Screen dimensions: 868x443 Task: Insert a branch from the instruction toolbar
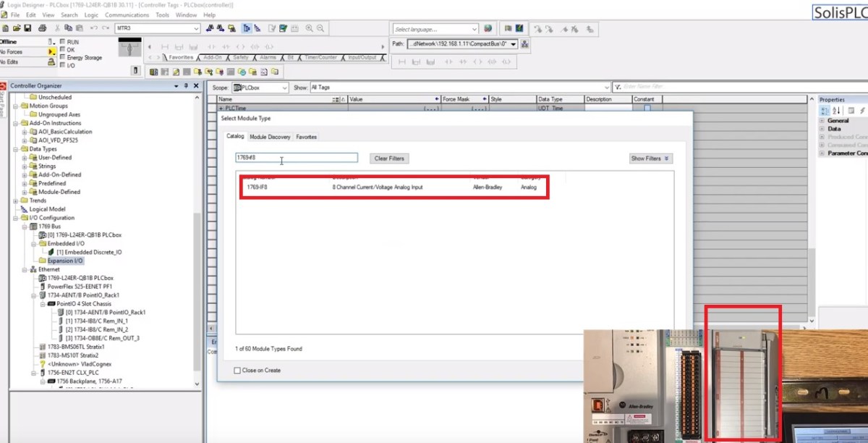pos(416,62)
